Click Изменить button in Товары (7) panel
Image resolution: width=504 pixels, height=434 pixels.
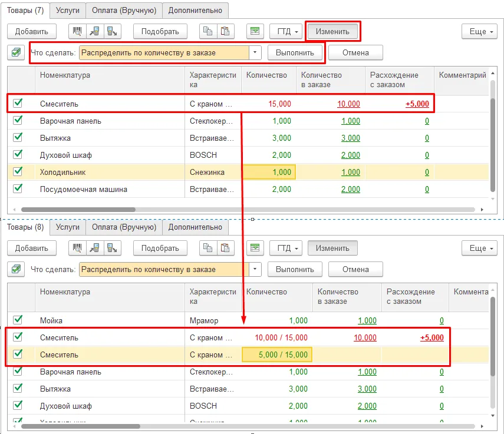point(332,31)
